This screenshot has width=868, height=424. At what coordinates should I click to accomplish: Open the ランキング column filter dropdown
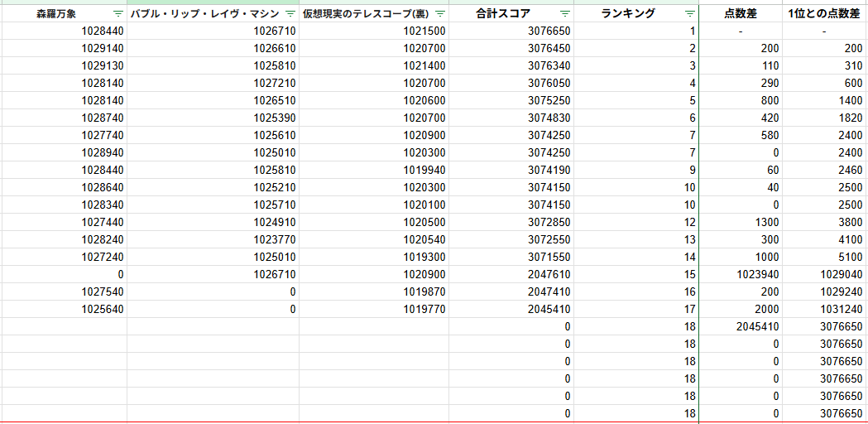(x=689, y=13)
